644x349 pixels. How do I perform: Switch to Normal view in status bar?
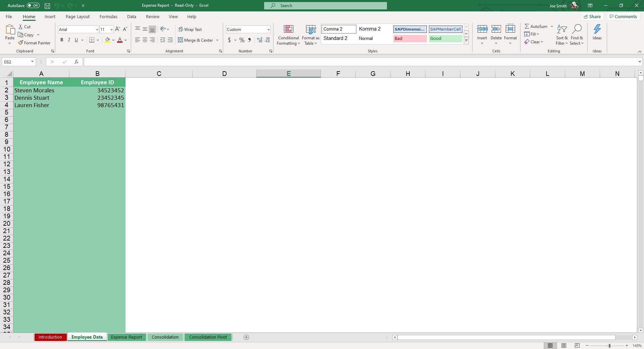click(x=550, y=345)
